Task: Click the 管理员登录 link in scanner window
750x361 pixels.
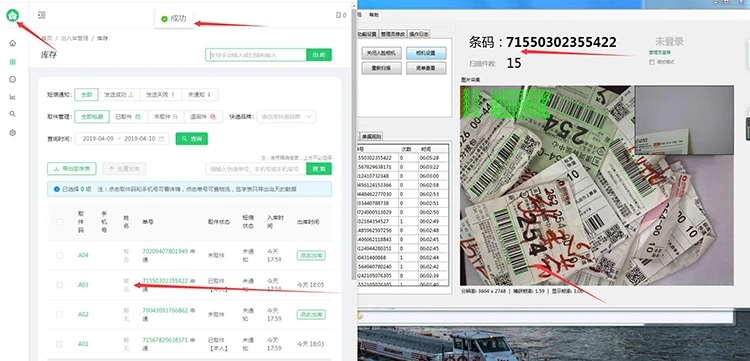Action: (660, 53)
